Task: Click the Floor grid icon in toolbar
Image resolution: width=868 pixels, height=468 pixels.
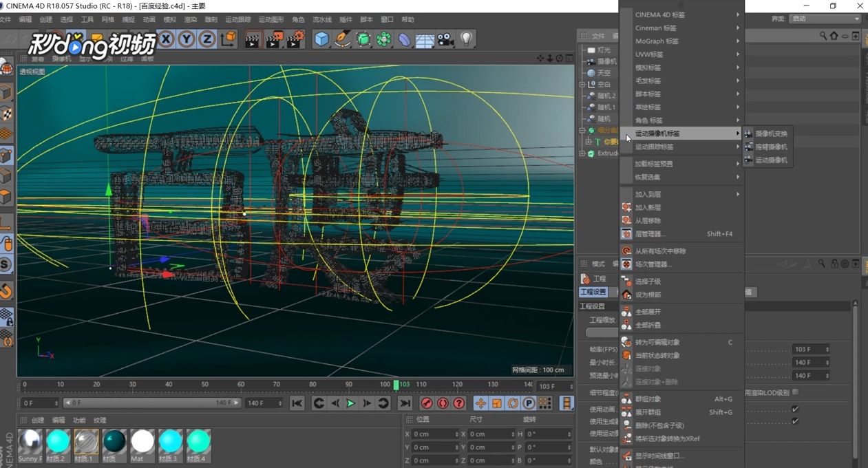Action: pyautogui.click(x=425, y=39)
